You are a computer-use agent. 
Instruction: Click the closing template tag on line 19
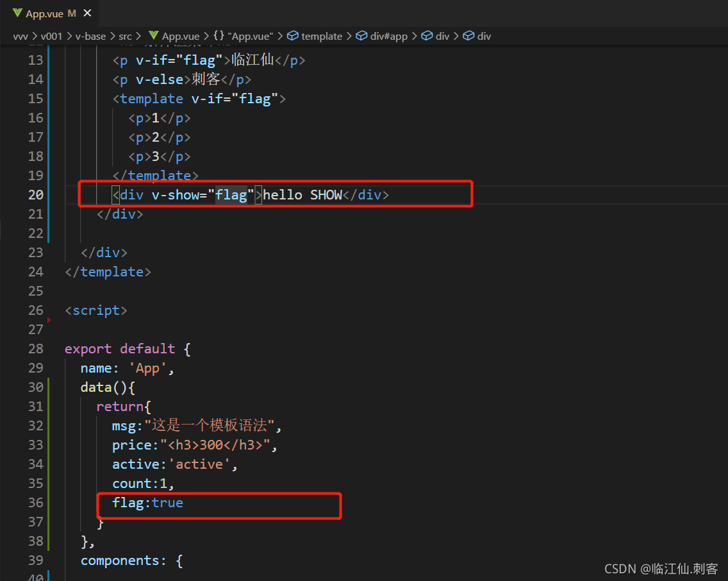coord(156,176)
